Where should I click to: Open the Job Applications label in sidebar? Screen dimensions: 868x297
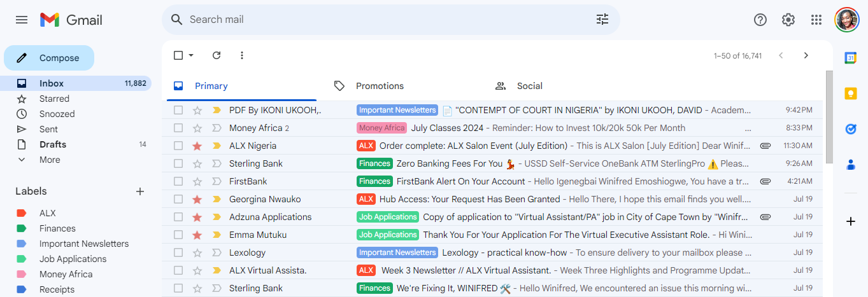pyautogui.click(x=73, y=259)
